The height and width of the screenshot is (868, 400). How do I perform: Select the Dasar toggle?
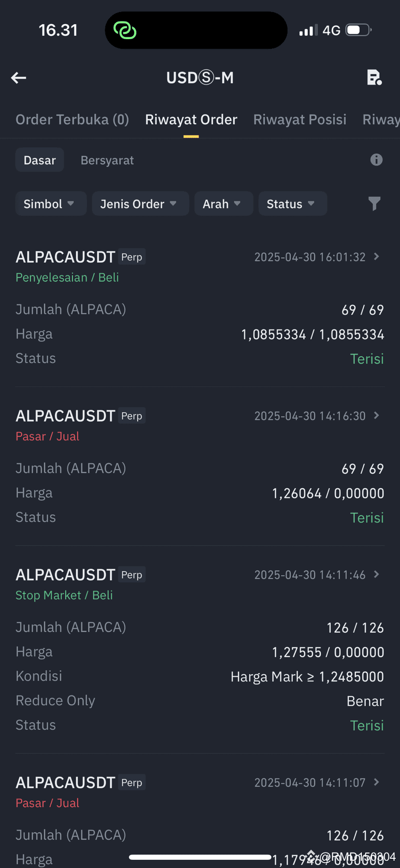(40, 160)
